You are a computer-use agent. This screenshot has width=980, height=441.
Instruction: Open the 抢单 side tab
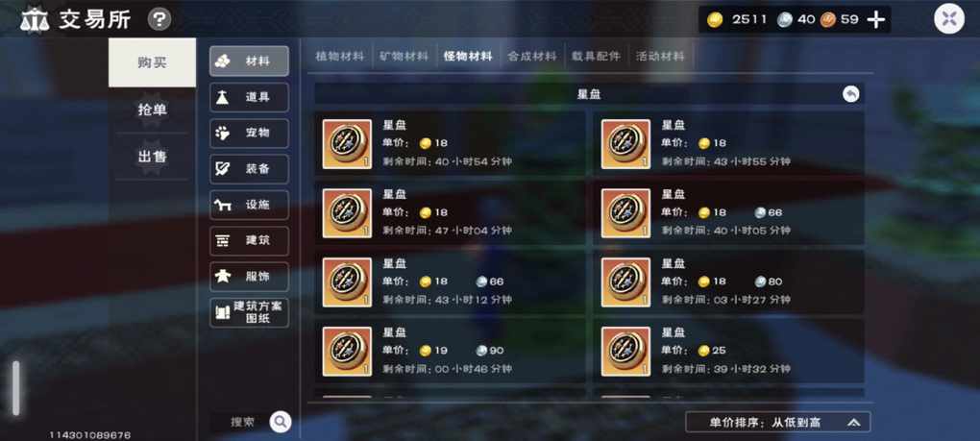152,110
